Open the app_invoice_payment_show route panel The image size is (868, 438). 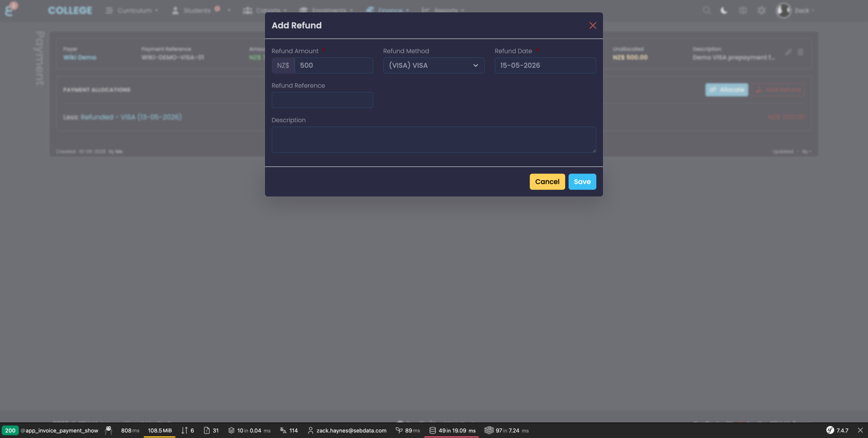pyautogui.click(x=59, y=430)
